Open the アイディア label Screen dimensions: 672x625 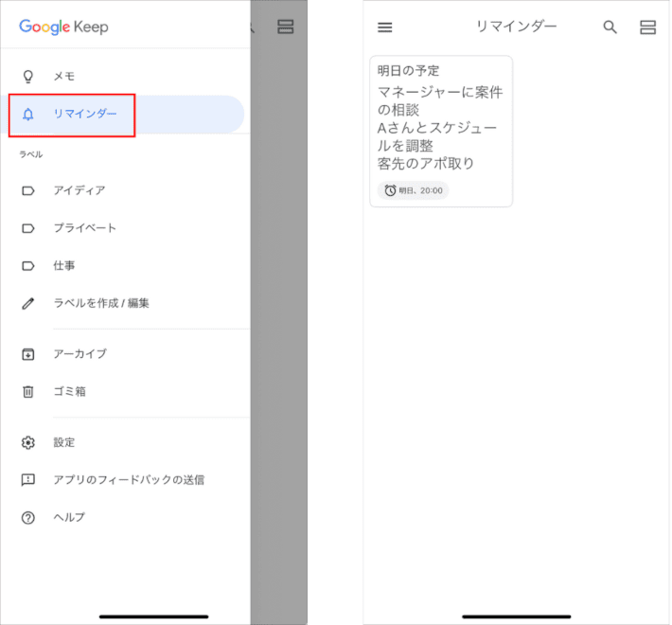[x=79, y=190]
